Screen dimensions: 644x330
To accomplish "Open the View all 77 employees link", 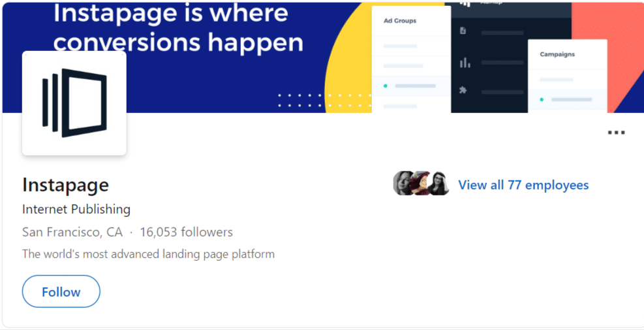I will pos(523,185).
